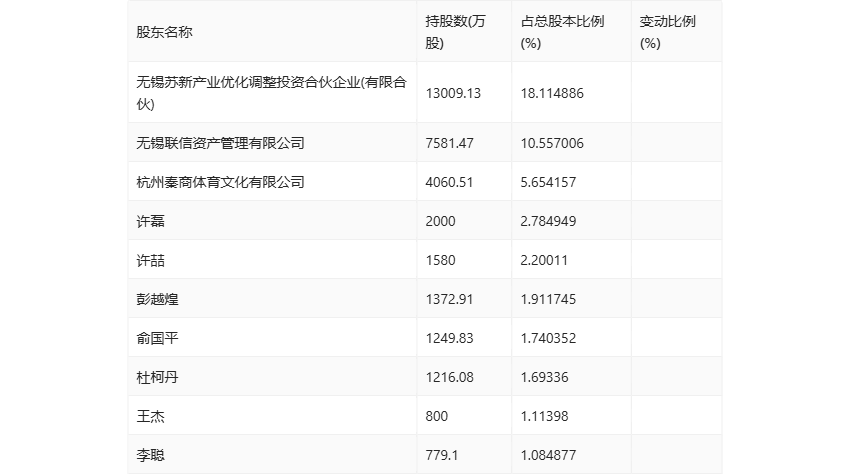Click percentage value 1.911745
The height and width of the screenshot is (474, 850).
[548, 299]
